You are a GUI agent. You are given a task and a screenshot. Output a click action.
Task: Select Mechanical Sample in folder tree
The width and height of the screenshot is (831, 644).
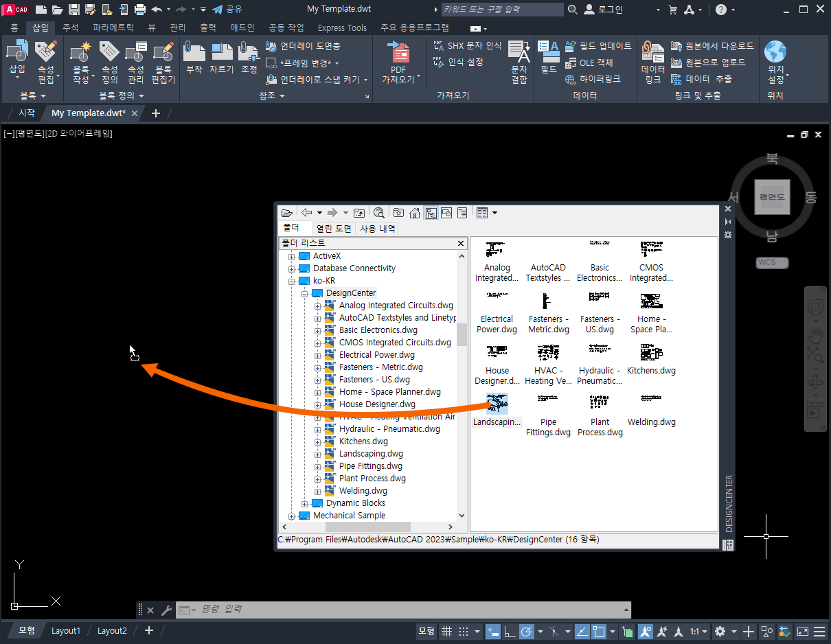[349, 516]
